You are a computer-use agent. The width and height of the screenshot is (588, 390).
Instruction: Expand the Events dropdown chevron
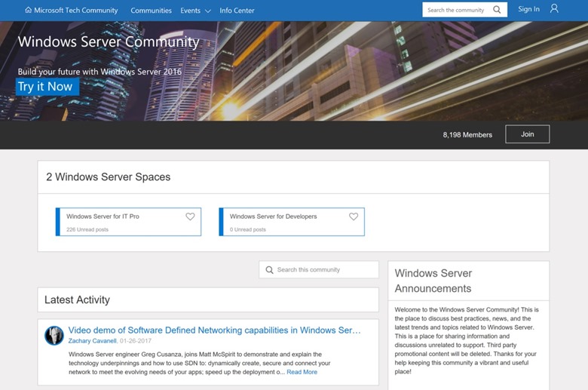point(208,11)
